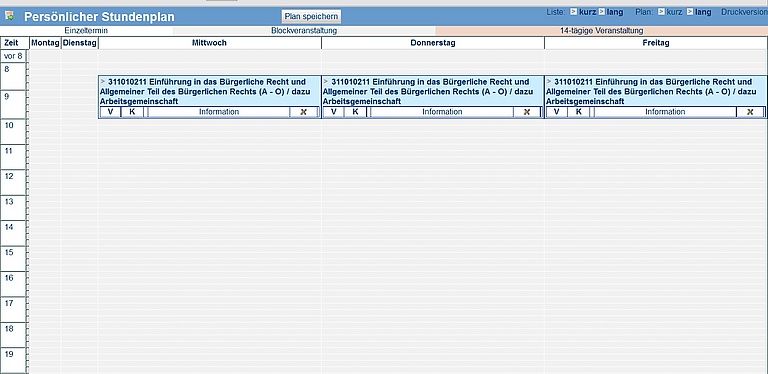Open Information for Freitag course
Viewport: 768px width, 374px height.
pyautogui.click(x=665, y=112)
